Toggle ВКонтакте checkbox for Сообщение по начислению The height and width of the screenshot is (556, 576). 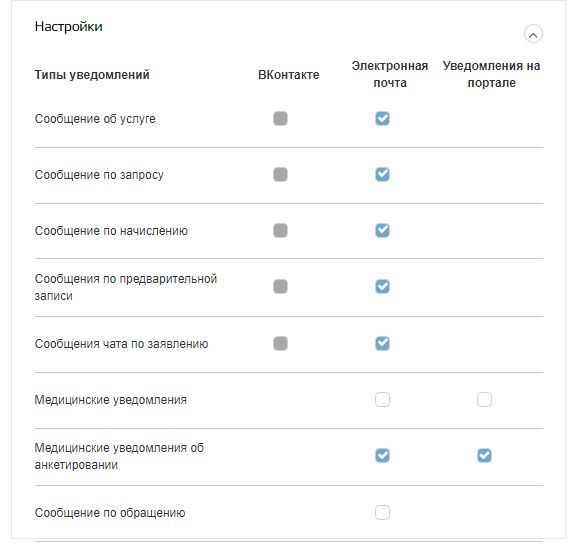coord(280,231)
